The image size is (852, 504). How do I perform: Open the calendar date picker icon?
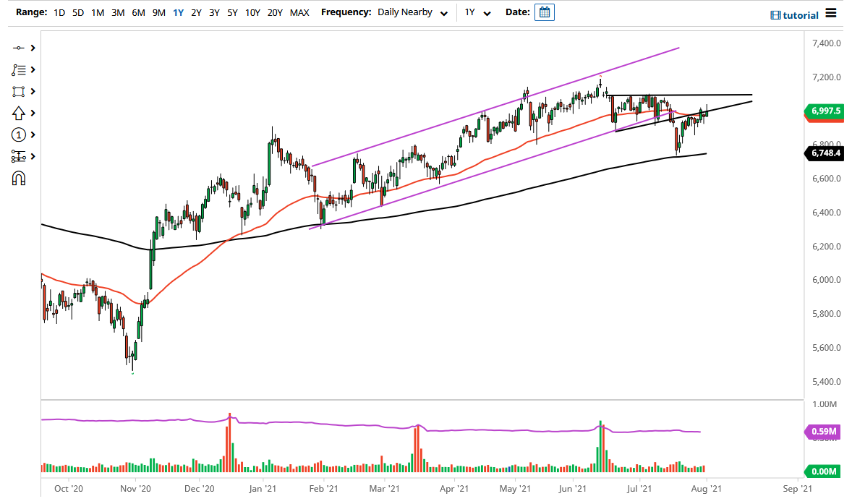click(545, 12)
